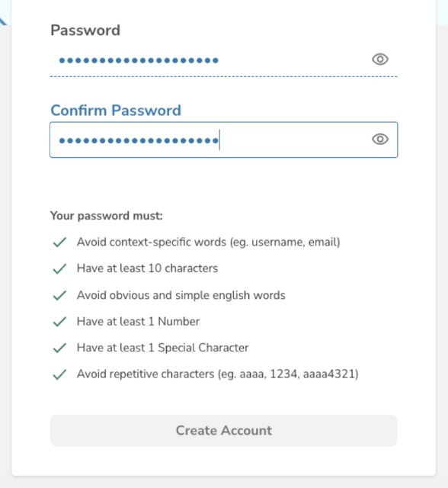Viewport: 448px width, 488px height.
Task: Click 'Have at least 1 Special Character' text
Action: click(x=162, y=348)
